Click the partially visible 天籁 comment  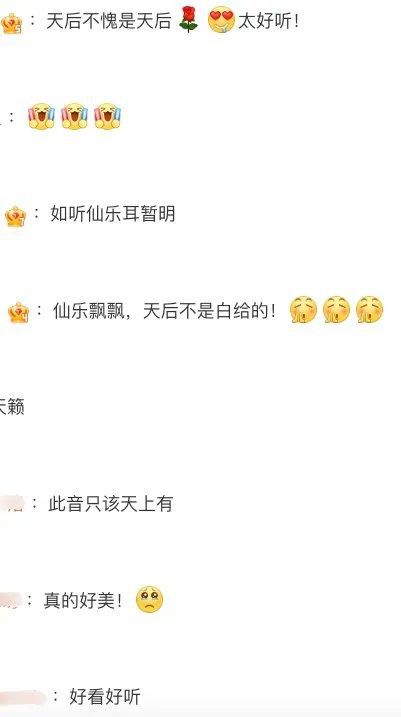click(x=12, y=407)
